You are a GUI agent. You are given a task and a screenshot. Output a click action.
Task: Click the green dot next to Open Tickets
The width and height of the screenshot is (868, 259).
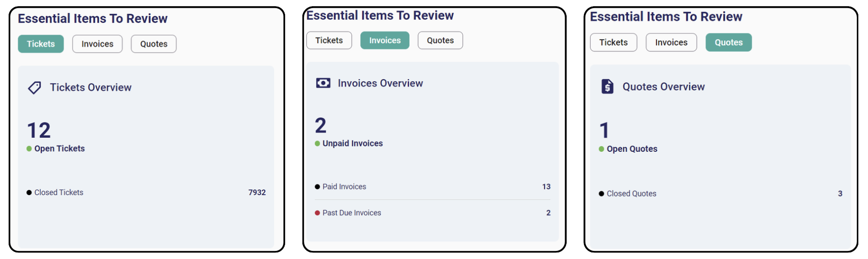tap(29, 149)
